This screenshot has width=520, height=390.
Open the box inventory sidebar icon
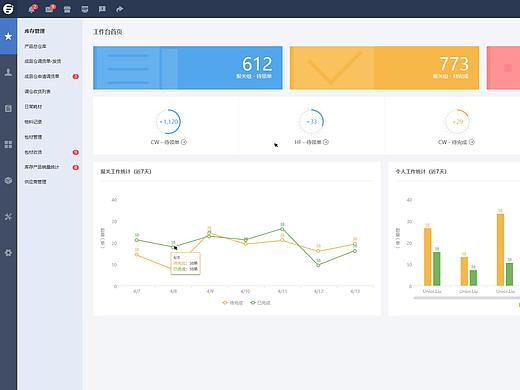pyautogui.click(x=8, y=180)
